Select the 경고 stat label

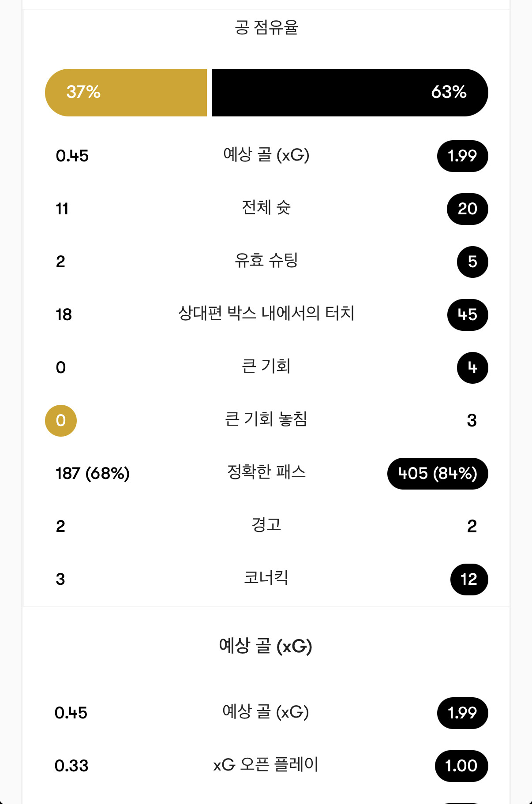click(x=266, y=525)
